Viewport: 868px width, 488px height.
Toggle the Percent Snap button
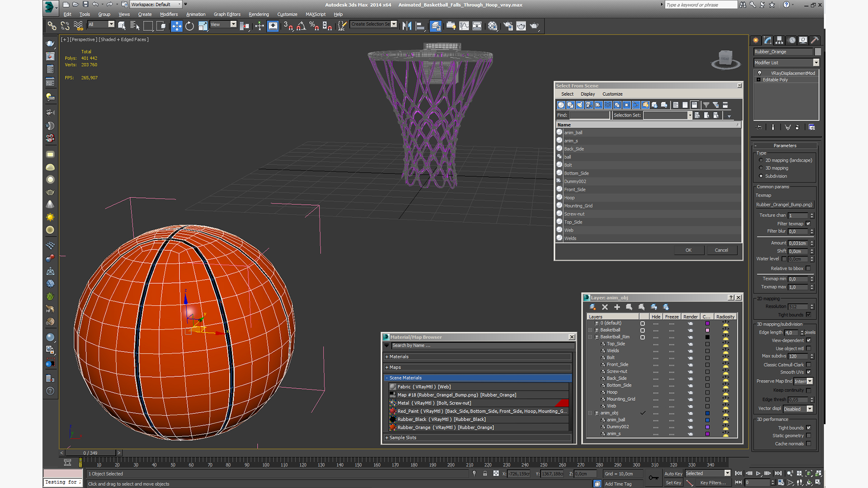pos(314,26)
